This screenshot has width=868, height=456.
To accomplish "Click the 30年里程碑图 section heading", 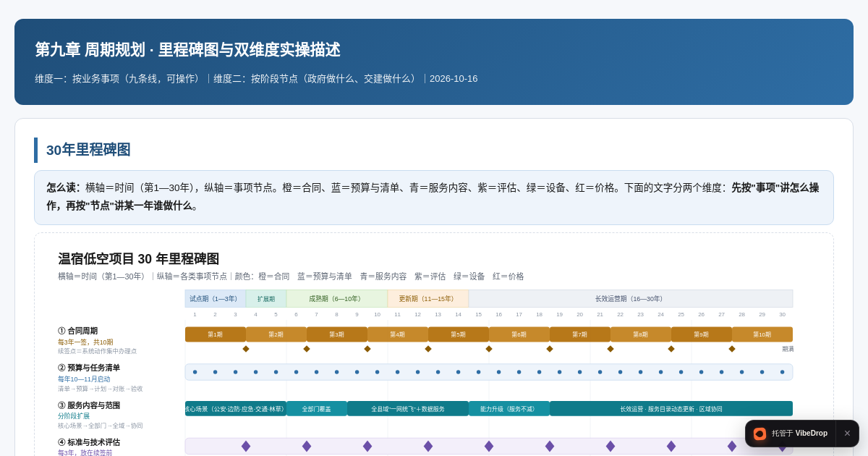I will coord(88,150).
